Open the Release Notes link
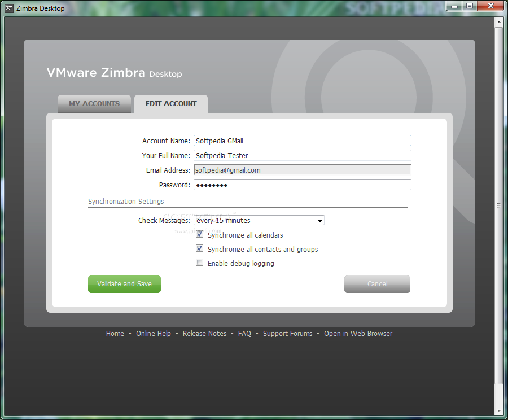508x420 pixels. coord(204,334)
